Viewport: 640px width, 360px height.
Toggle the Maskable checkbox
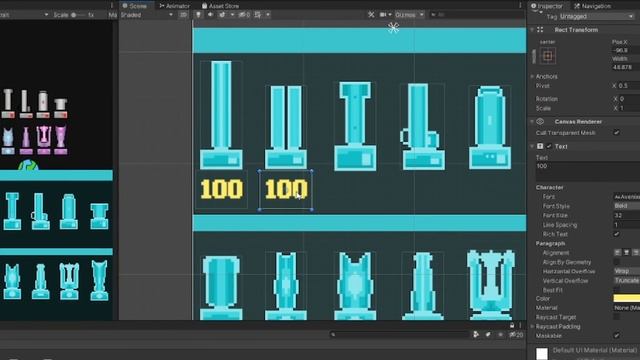(x=616, y=336)
